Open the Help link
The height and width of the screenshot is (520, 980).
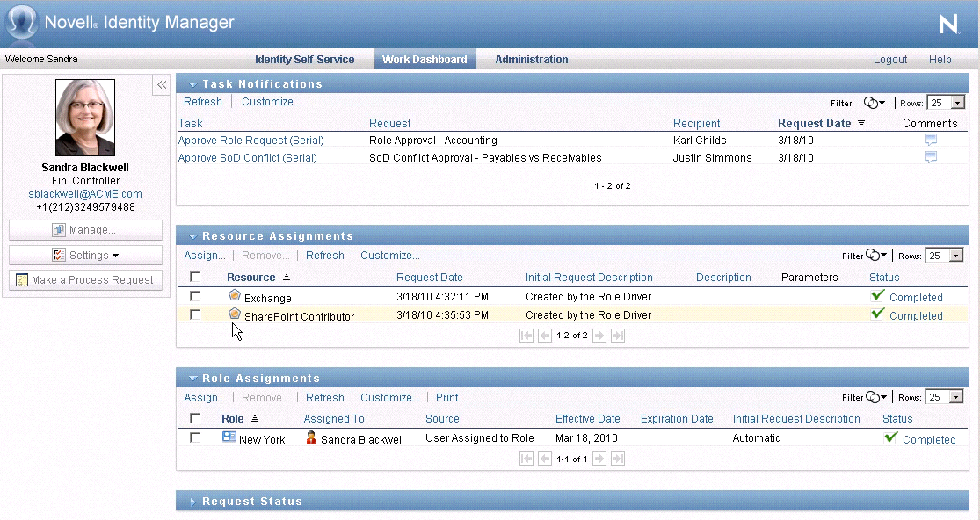click(940, 60)
